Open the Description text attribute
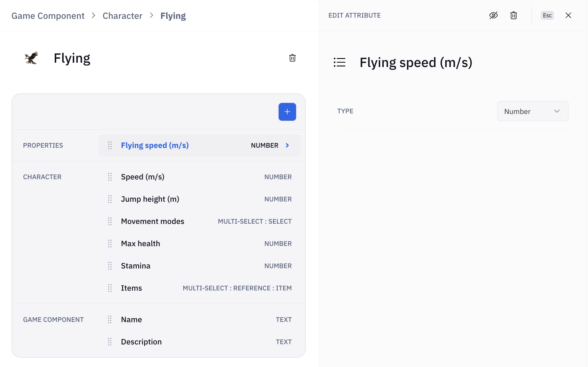 [x=141, y=342]
